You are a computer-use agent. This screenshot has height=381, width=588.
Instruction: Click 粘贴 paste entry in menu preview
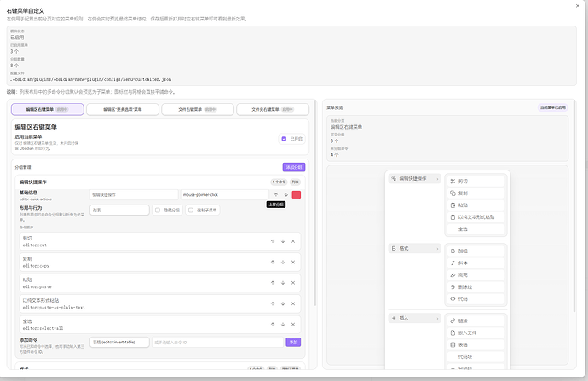click(x=476, y=205)
